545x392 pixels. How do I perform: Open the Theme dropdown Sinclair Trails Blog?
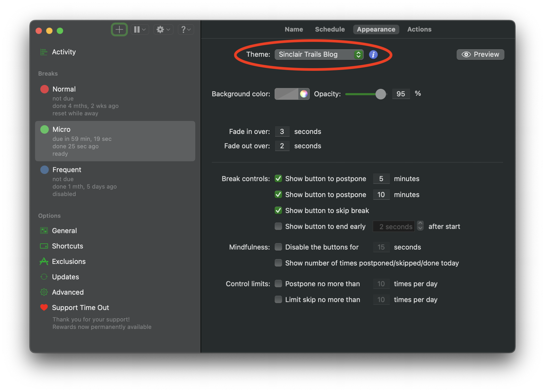(x=319, y=55)
